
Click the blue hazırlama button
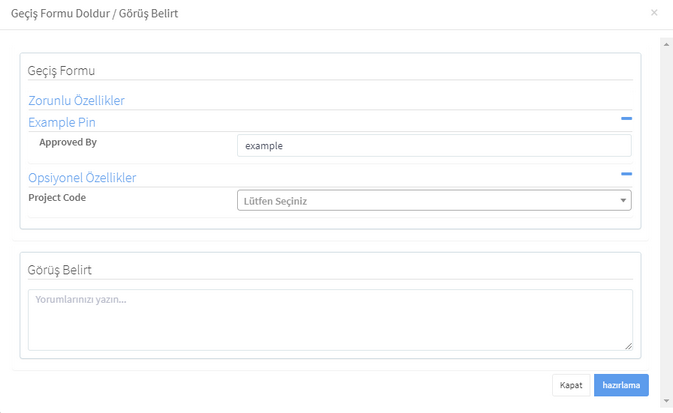click(621, 385)
